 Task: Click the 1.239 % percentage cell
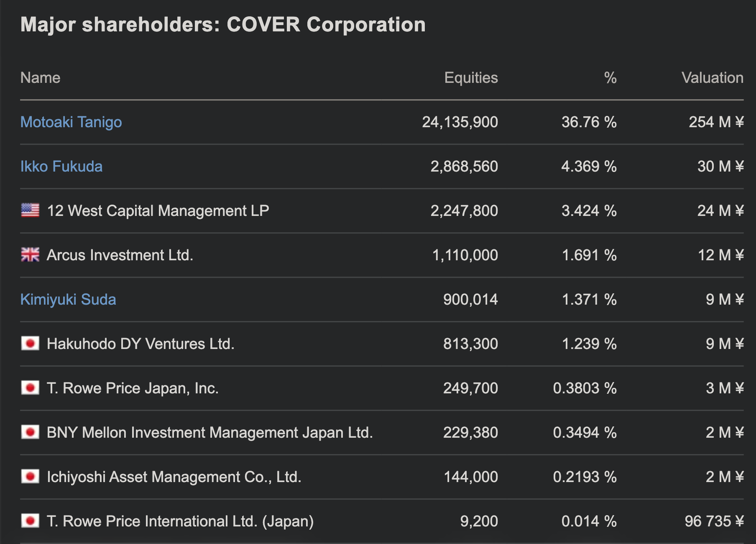[x=590, y=344]
